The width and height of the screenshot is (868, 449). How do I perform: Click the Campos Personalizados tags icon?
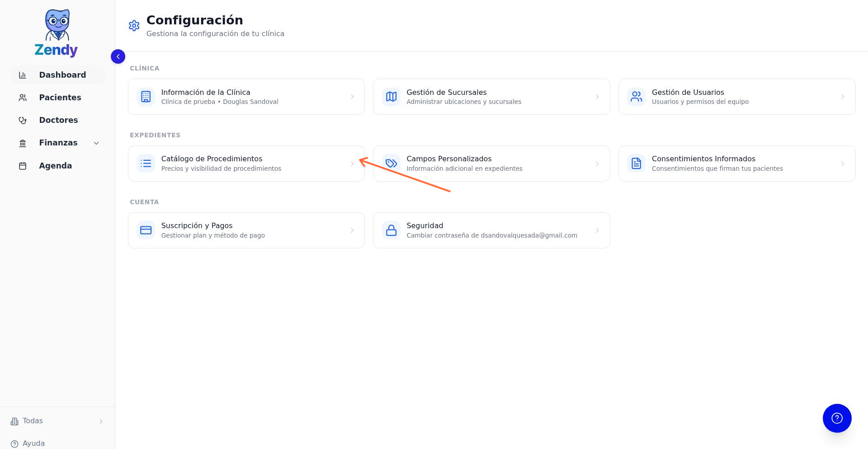click(x=391, y=163)
